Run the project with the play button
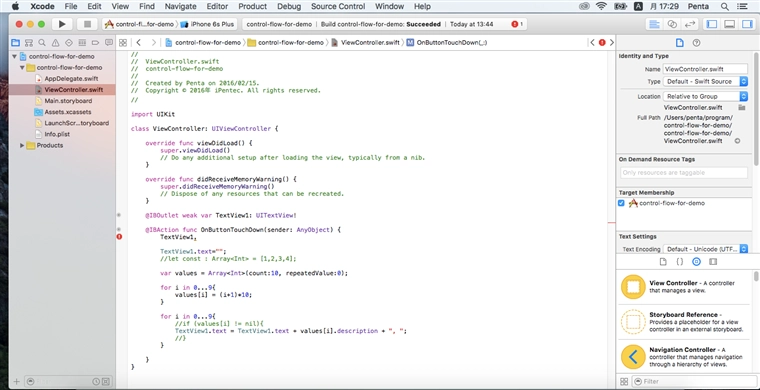The height and width of the screenshot is (390, 760). tap(62, 24)
